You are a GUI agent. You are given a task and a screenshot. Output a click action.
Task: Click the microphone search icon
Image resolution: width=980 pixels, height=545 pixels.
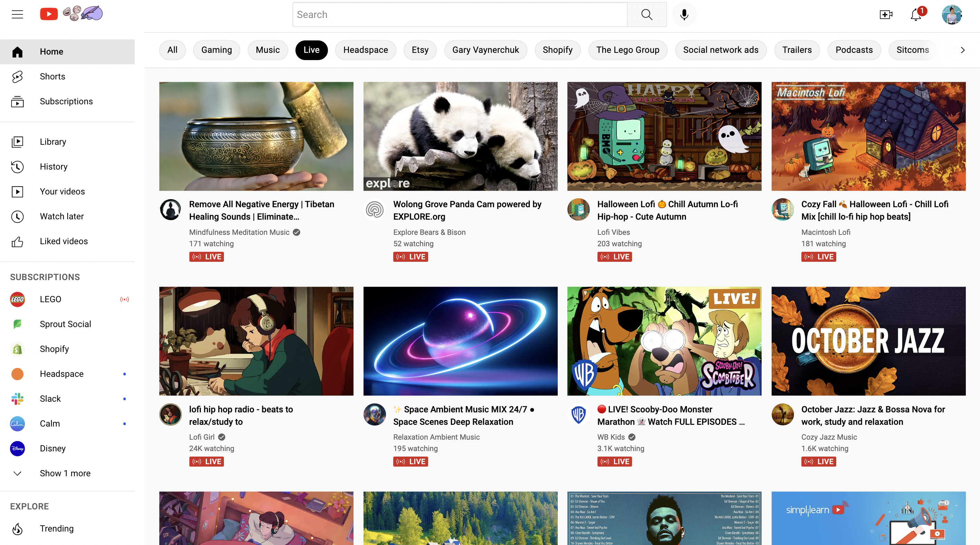pos(684,14)
